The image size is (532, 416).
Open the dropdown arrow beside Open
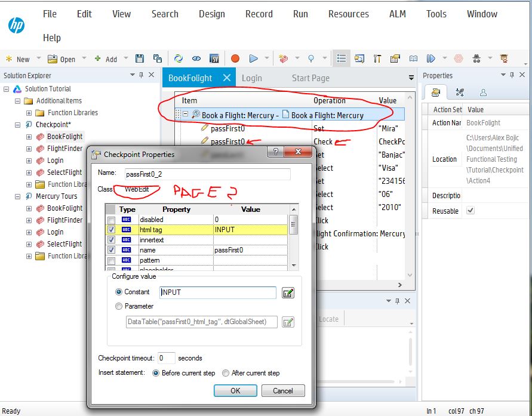pyautogui.click(x=84, y=58)
